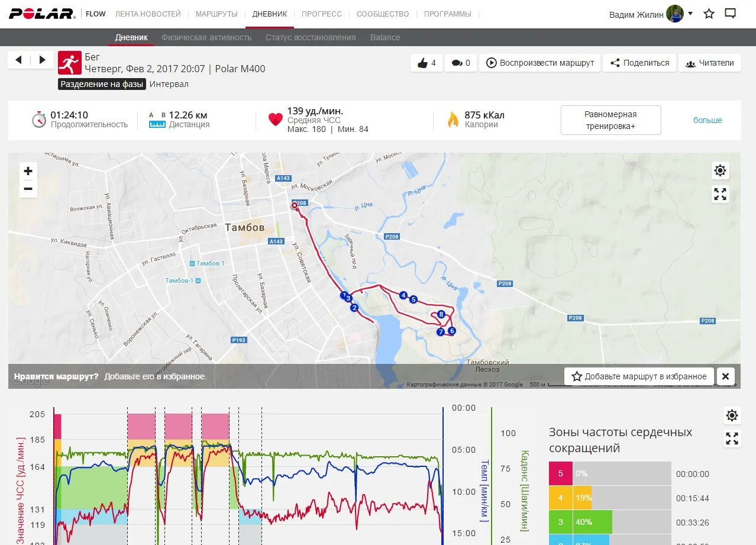Open the 'Прогресс' menu item
The height and width of the screenshot is (545, 756).
point(321,14)
